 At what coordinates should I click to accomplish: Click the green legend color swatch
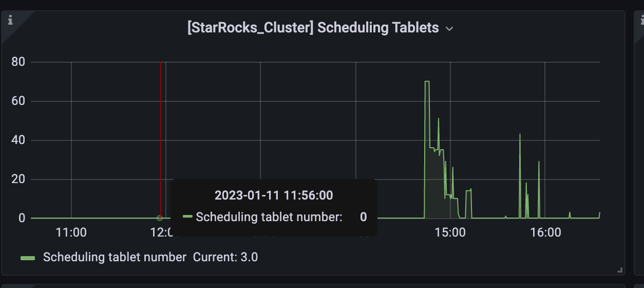[x=28, y=258]
